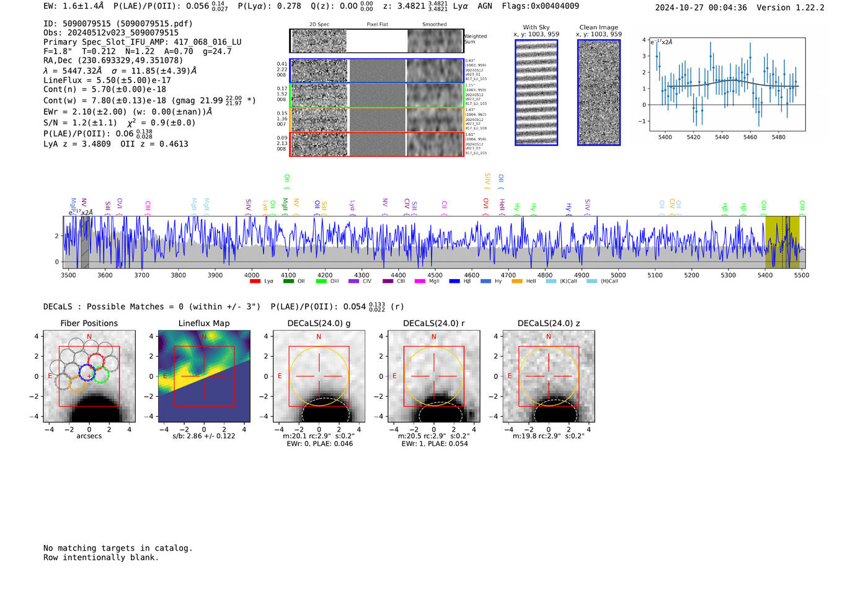The height and width of the screenshot is (591, 868).
Task: Open the Fiber Positions cutout image
Action: (x=89, y=376)
